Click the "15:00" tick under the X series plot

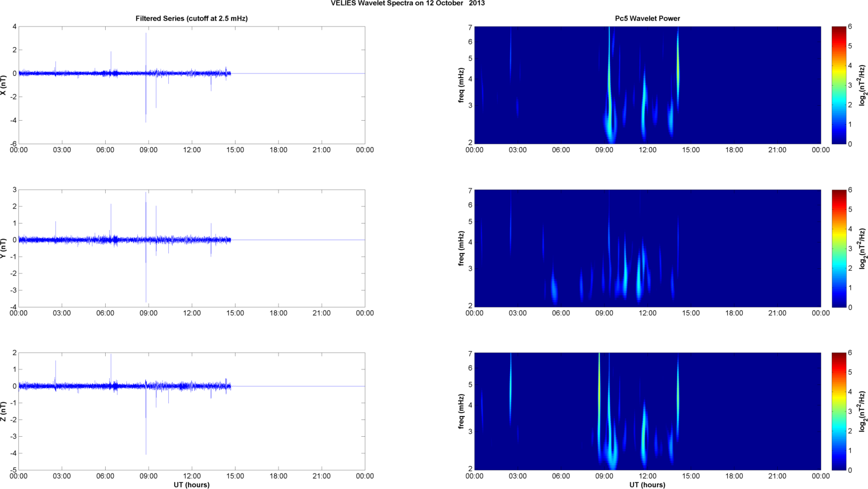tap(235, 150)
